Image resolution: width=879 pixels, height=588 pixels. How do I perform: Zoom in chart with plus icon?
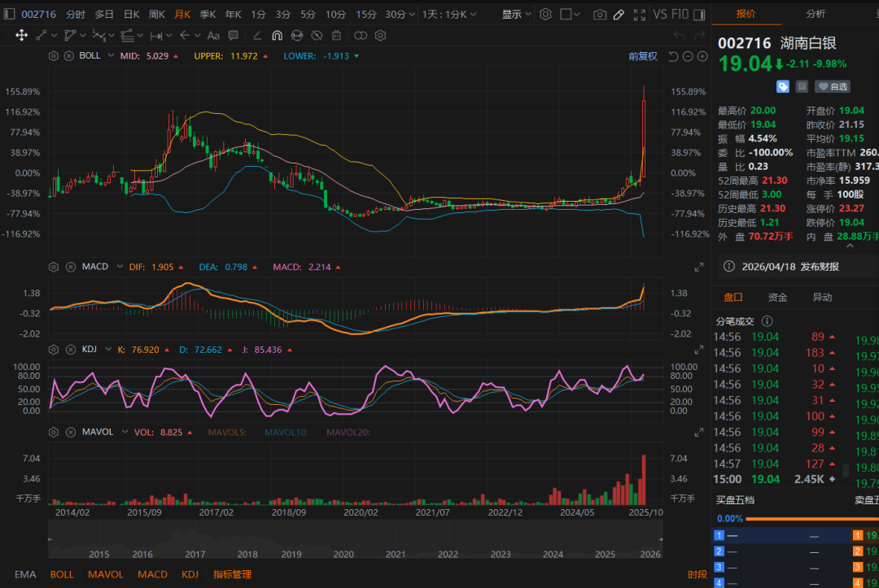pos(702,56)
